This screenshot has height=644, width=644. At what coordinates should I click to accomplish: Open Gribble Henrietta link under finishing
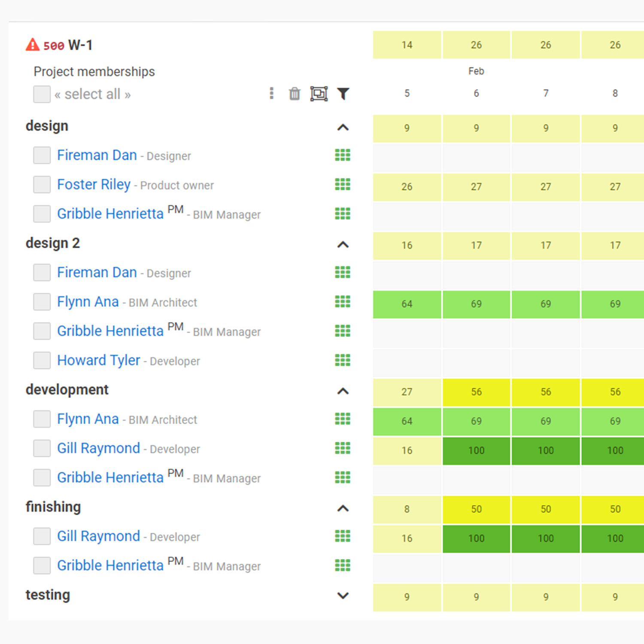110,565
